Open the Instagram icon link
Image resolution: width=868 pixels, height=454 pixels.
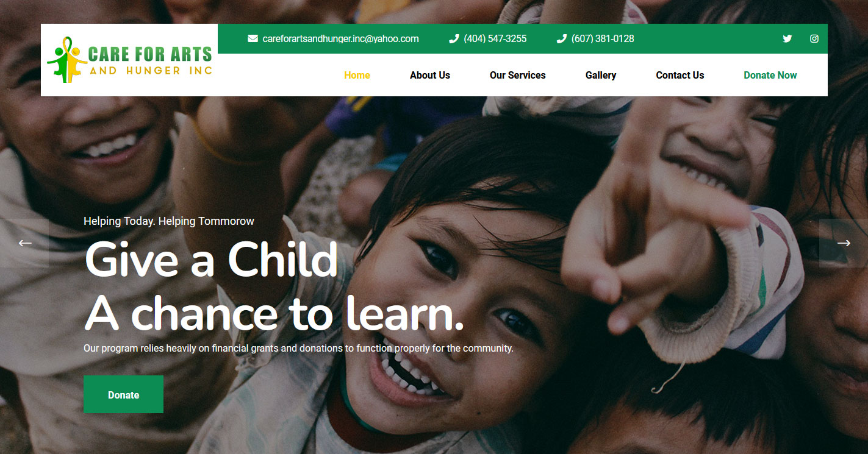click(x=814, y=38)
